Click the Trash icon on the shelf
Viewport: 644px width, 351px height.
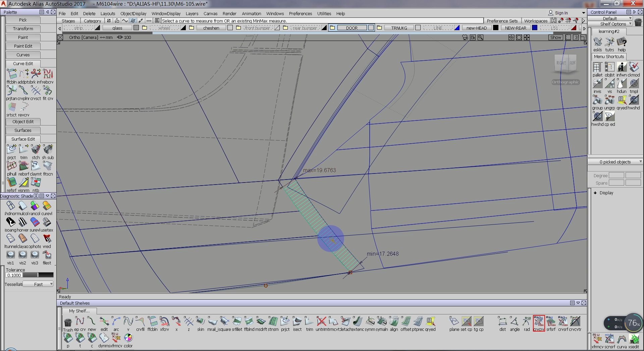pyautogui.click(x=68, y=322)
